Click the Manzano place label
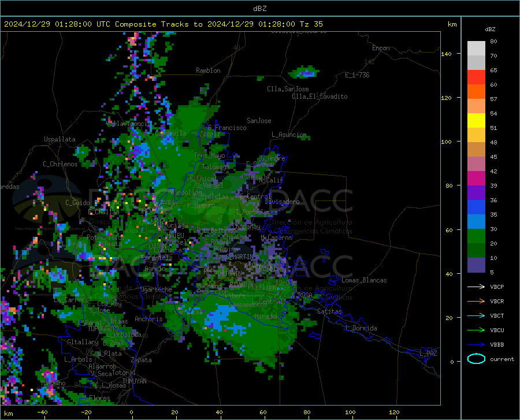 [x=53, y=383]
